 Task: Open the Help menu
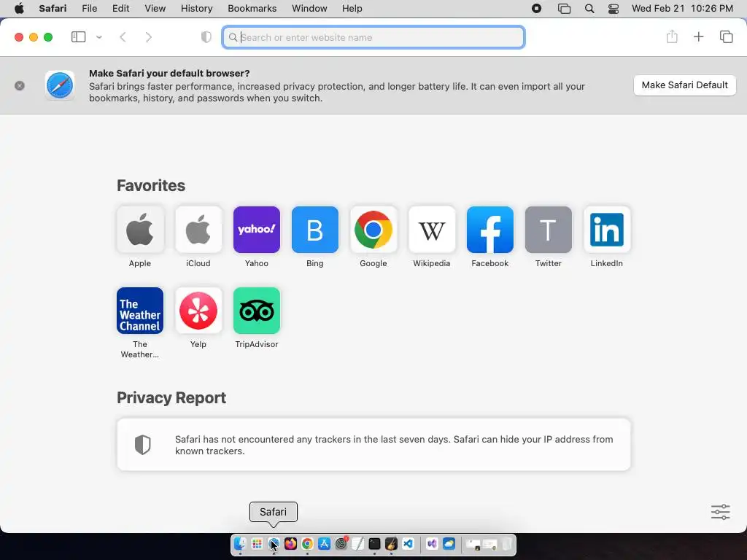tap(352, 9)
